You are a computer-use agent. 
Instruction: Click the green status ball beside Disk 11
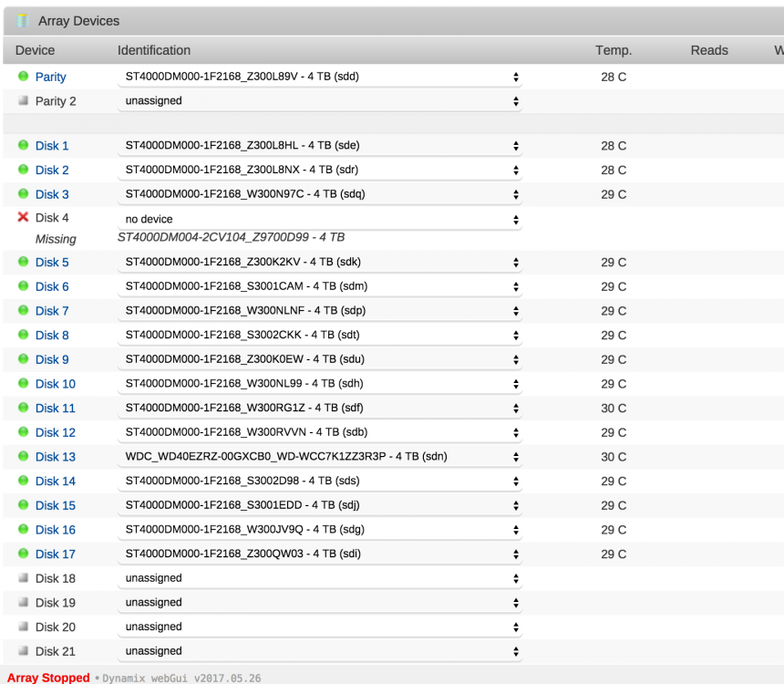point(23,408)
